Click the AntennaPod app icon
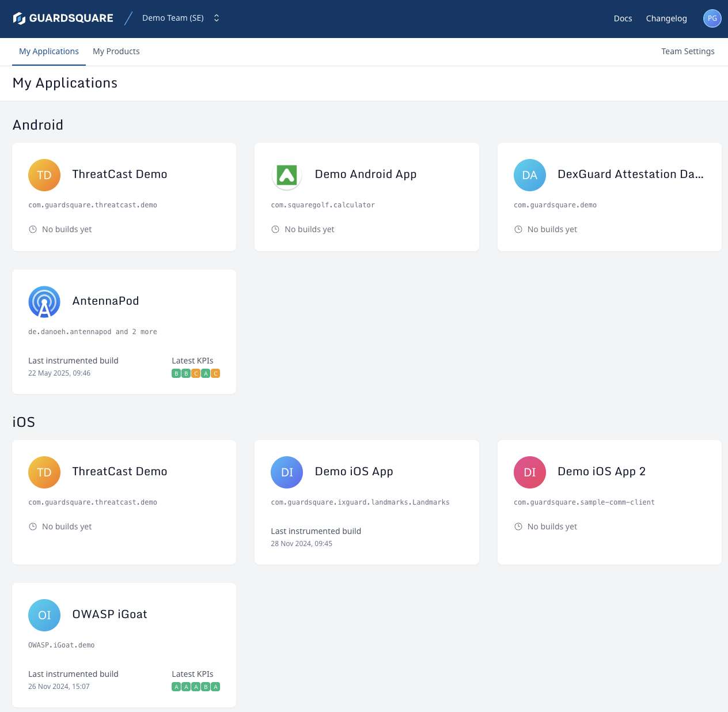The height and width of the screenshot is (712, 728). point(44,302)
